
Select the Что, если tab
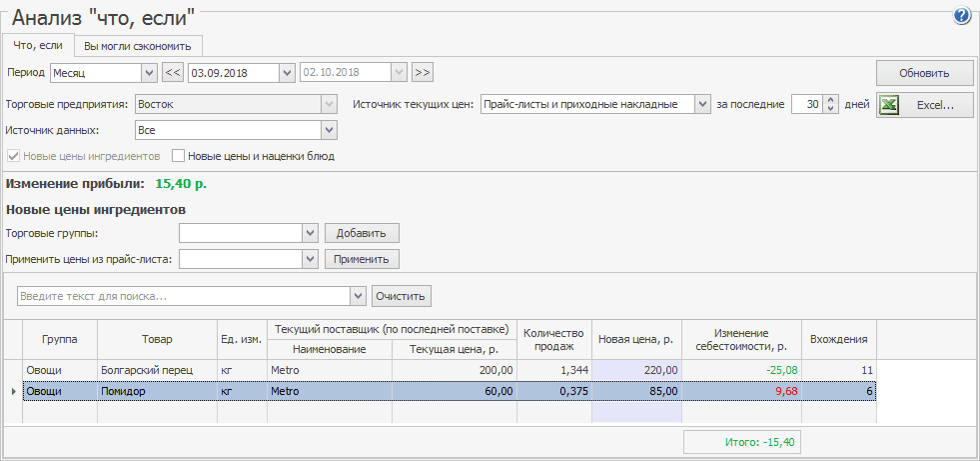pos(37,45)
